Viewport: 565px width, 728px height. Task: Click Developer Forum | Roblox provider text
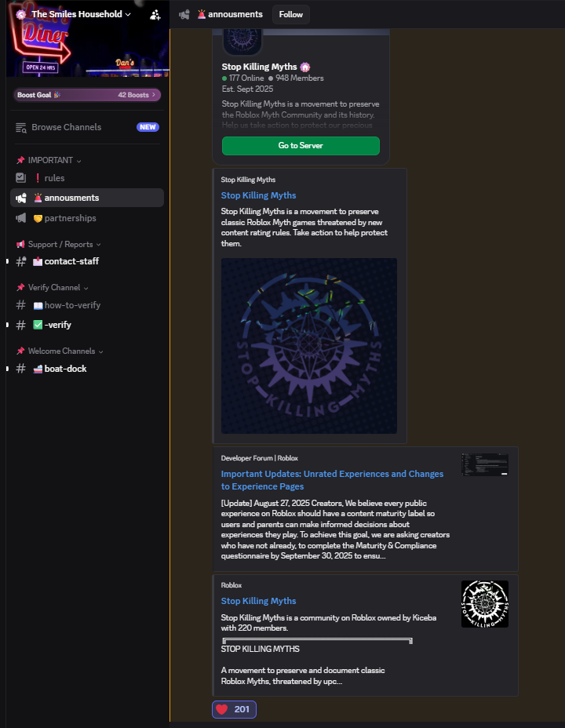(x=260, y=458)
